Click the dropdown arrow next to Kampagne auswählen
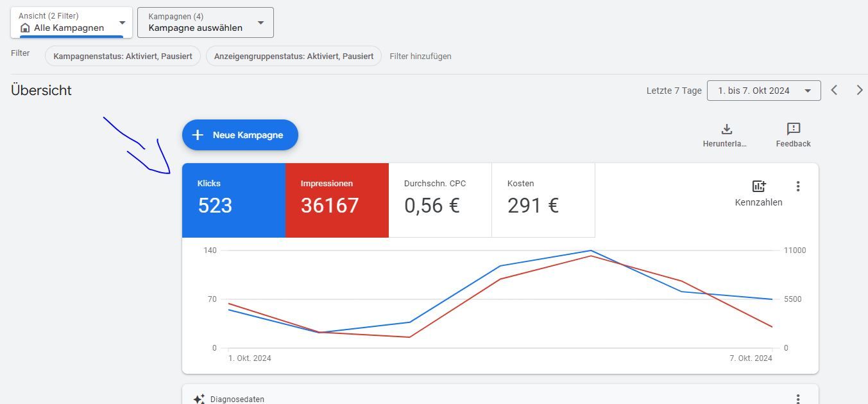This screenshot has height=404, width=868. click(x=260, y=23)
